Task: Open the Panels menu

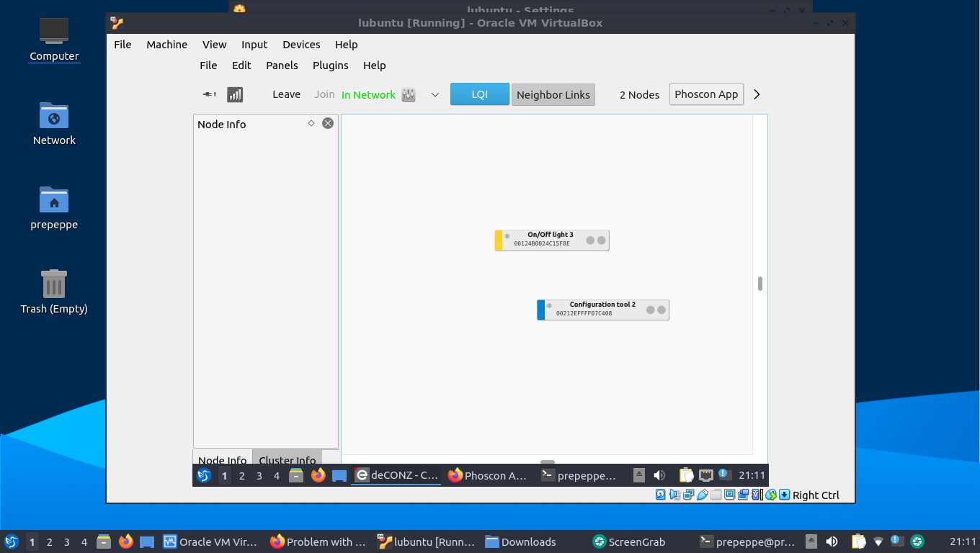Action: pos(282,65)
